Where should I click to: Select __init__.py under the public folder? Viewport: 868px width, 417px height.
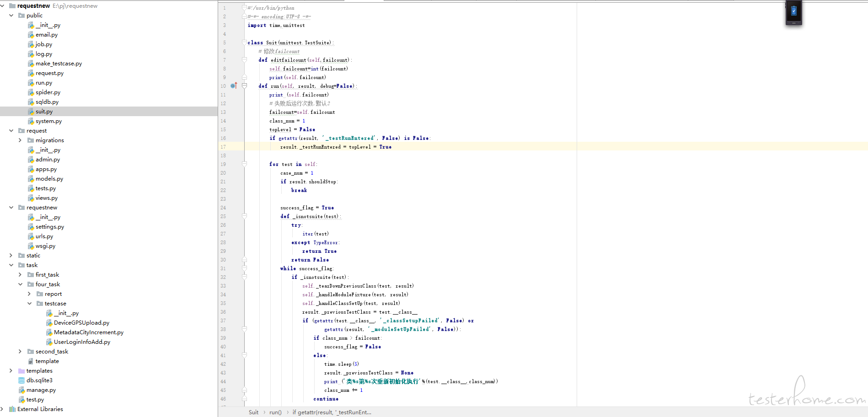coord(48,25)
